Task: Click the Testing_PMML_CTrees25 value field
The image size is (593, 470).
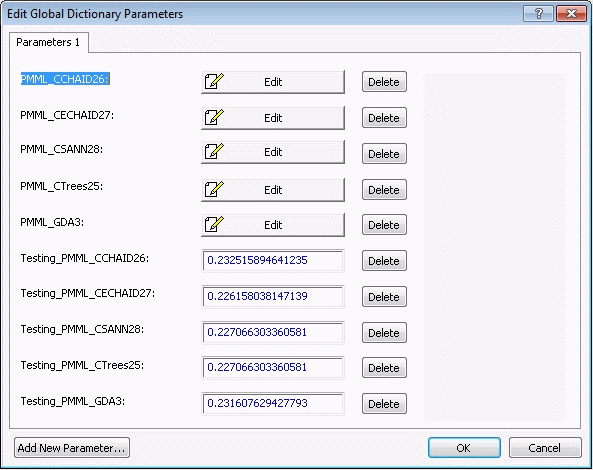Action: [x=273, y=367]
